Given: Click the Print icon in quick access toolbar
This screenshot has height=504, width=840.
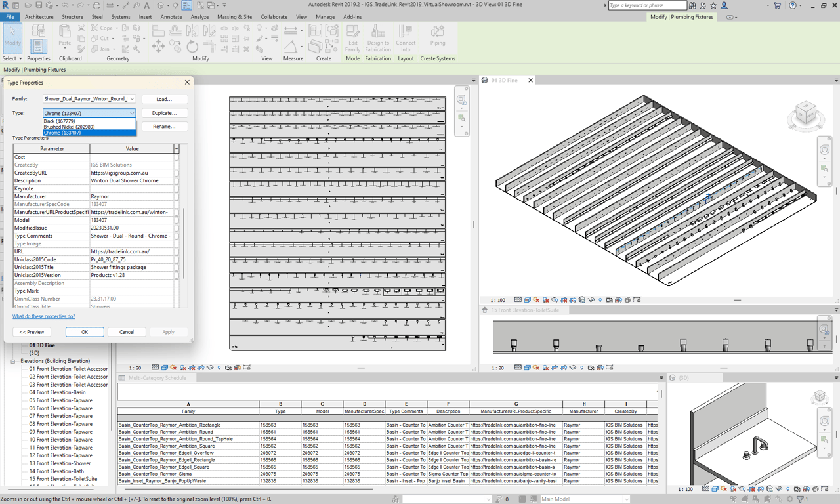Looking at the screenshot, I should (x=96, y=5).
